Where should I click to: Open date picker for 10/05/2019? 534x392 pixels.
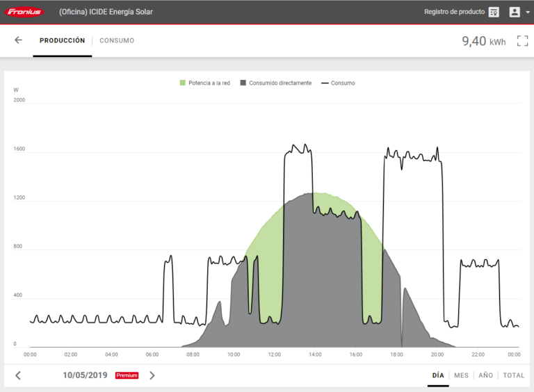point(85,375)
